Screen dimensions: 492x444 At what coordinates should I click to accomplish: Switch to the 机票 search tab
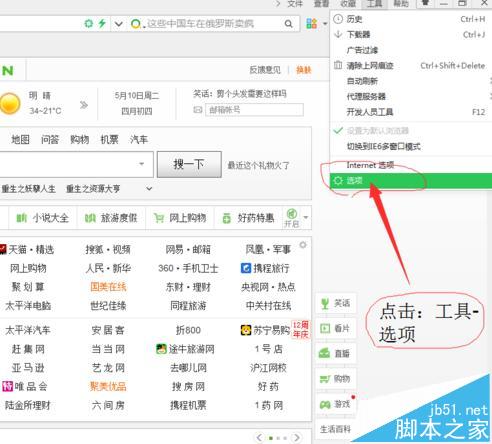pyautogui.click(x=109, y=139)
